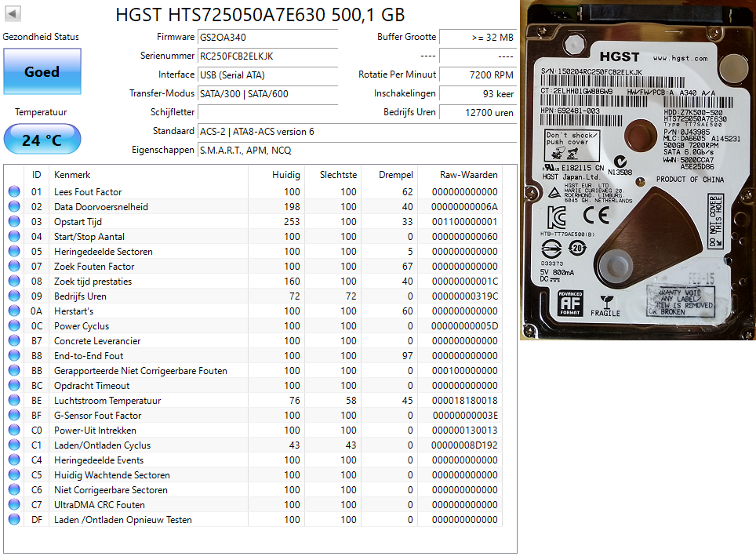Click raw value 000018180018
The height and width of the screenshot is (556, 756).
[465, 400]
